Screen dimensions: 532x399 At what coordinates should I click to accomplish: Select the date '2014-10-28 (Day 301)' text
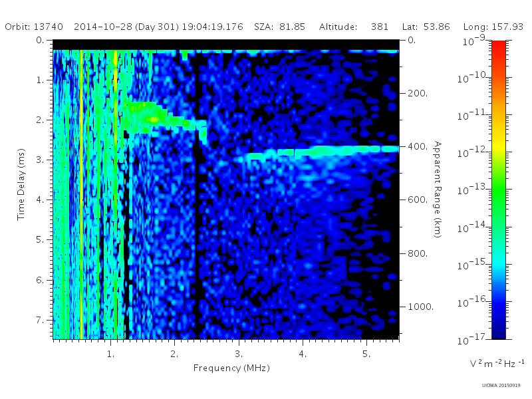126,27
